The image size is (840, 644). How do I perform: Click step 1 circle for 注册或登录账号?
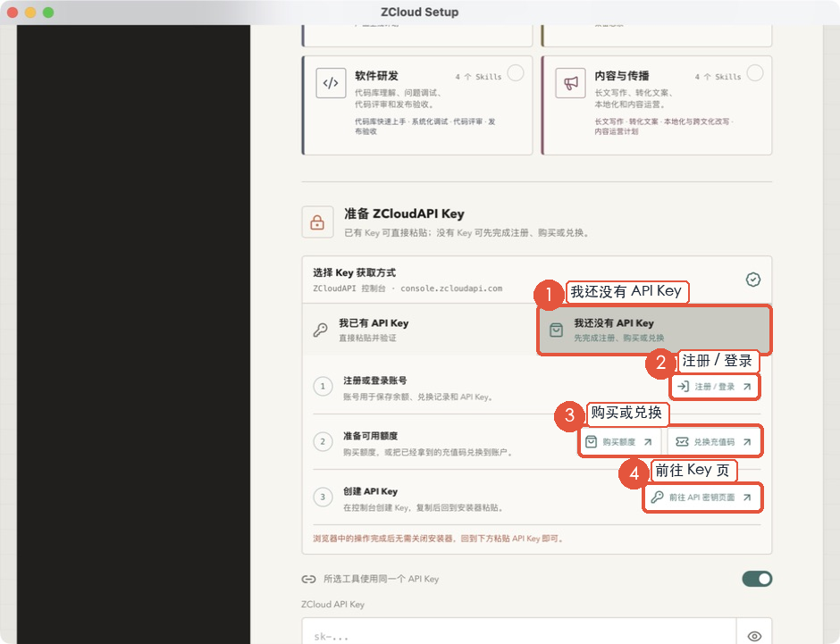(x=323, y=387)
